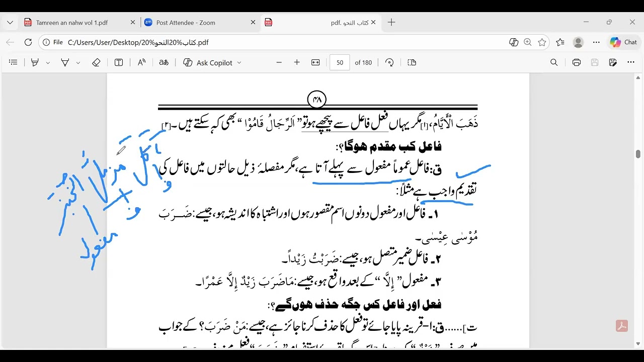Click Ask Copilot in PDF toolbar
This screenshot has width=644, height=362.
(207, 62)
